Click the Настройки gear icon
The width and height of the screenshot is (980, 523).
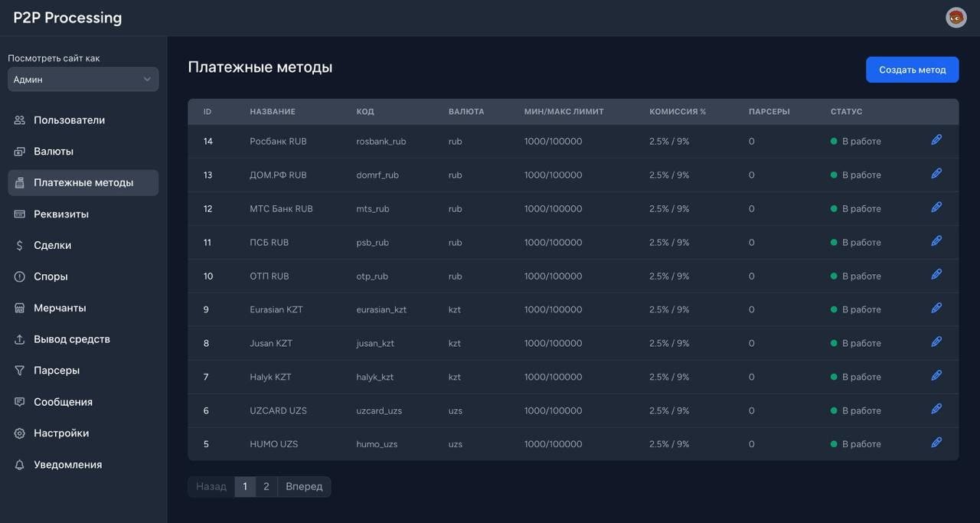[20, 433]
